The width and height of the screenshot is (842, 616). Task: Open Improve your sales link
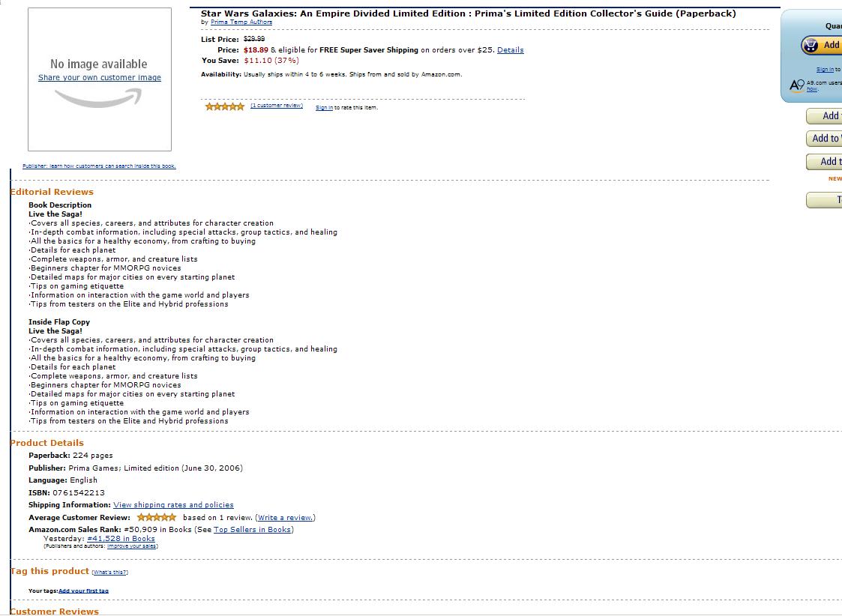click(131, 546)
